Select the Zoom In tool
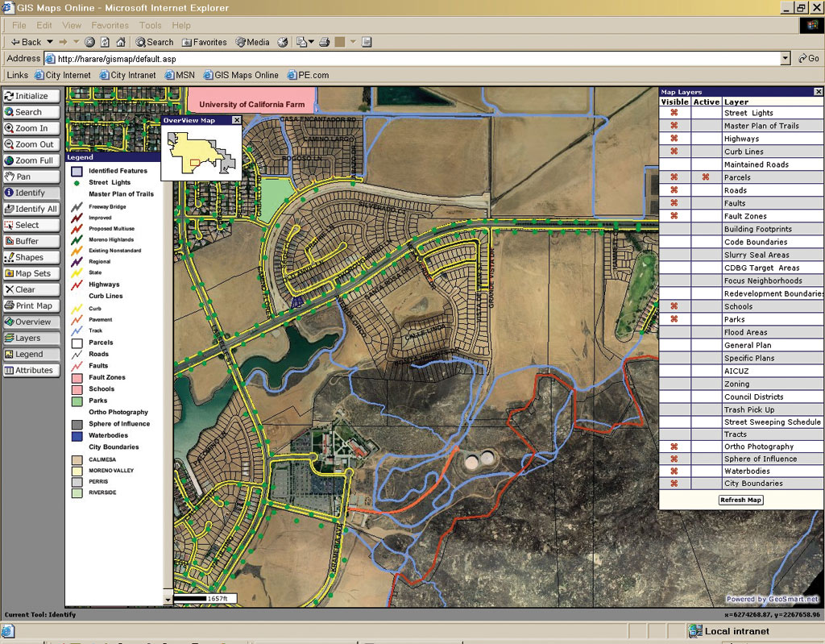 tap(31, 128)
